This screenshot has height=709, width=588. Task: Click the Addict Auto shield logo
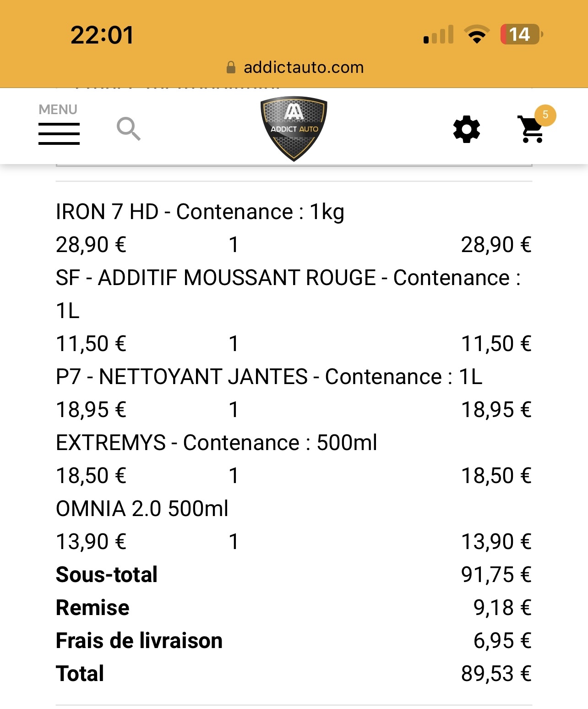coord(294,128)
